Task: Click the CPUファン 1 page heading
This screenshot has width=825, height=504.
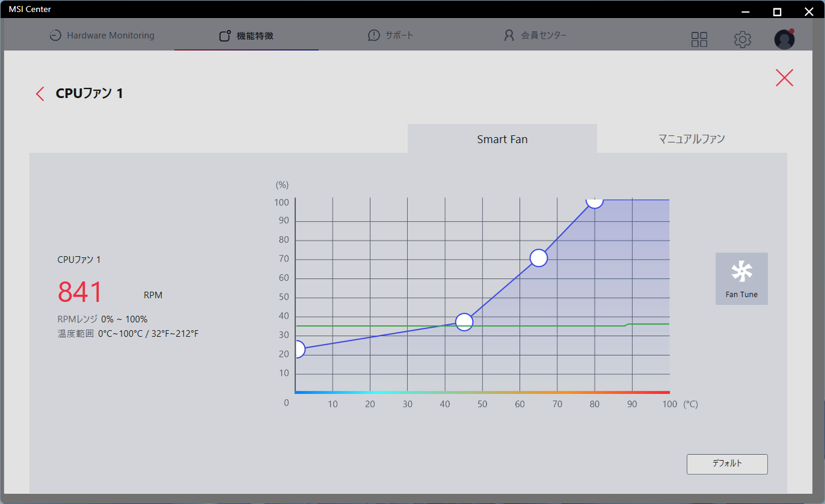Action: point(90,94)
